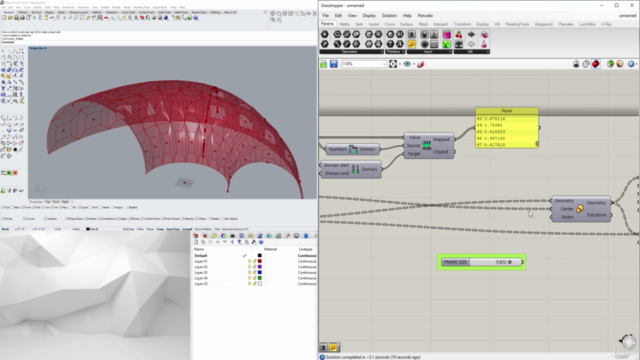
Task: Pick the yellow Panel component icon
Action: tap(412, 44)
